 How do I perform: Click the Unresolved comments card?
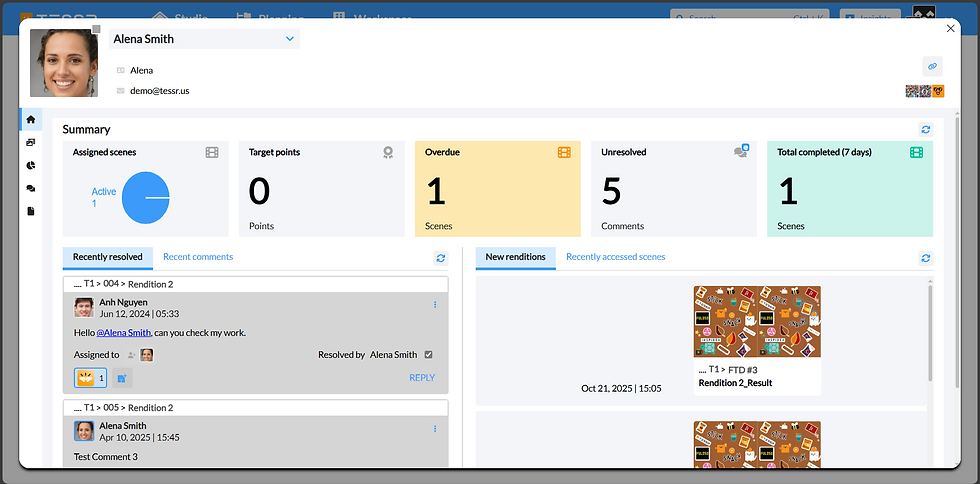[674, 189]
